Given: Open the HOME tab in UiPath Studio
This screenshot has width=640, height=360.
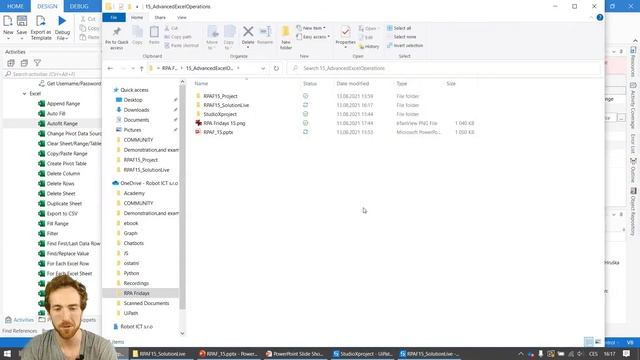Looking at the screenshot, I should 15,6.
